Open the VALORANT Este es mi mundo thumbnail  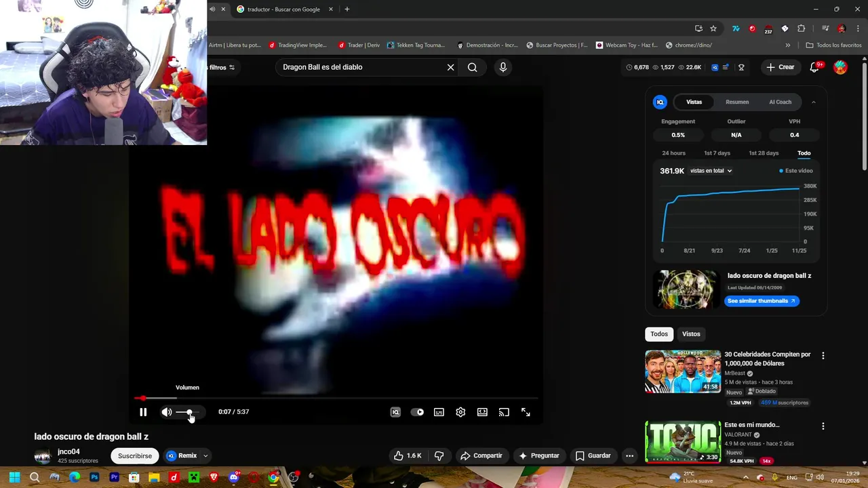(683, 442)
